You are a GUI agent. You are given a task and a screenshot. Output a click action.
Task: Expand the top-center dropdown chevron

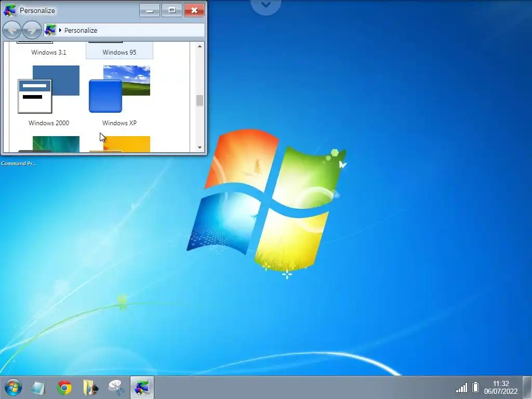coord(266,5)
